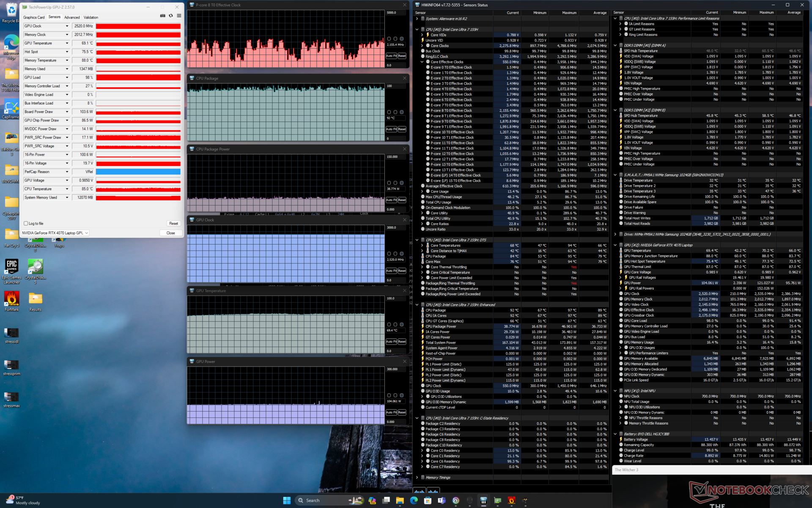Click the GPU Load red sensor bar
The height and width of the screenshot is (508, 812).
point(138,77)
